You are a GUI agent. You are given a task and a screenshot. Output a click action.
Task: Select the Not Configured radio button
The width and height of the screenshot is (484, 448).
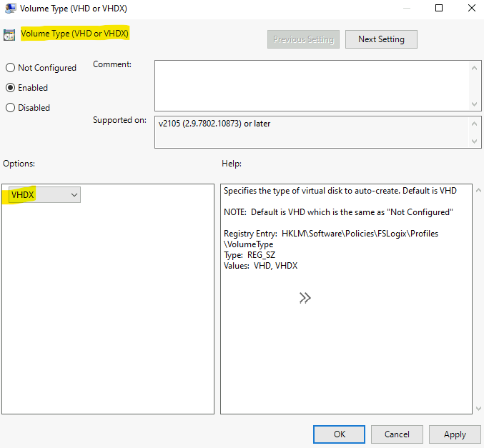point(10,68)
